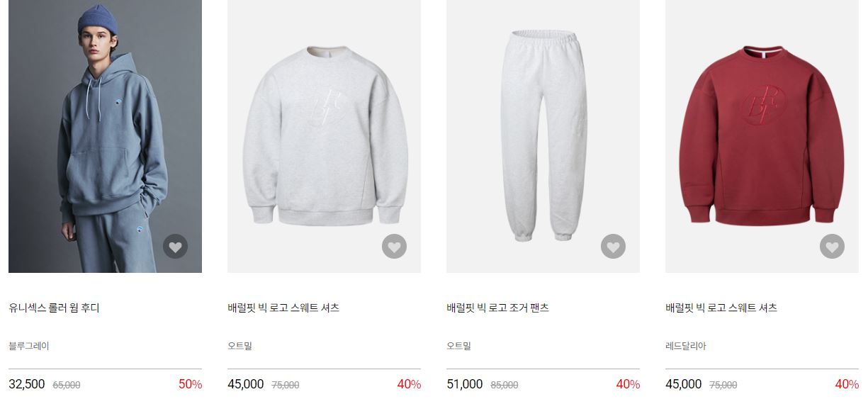The height and width of the screenshot is (404, 868).
Task: View the red big logo sweatshirt image
Action: click(x=762, y=136)
